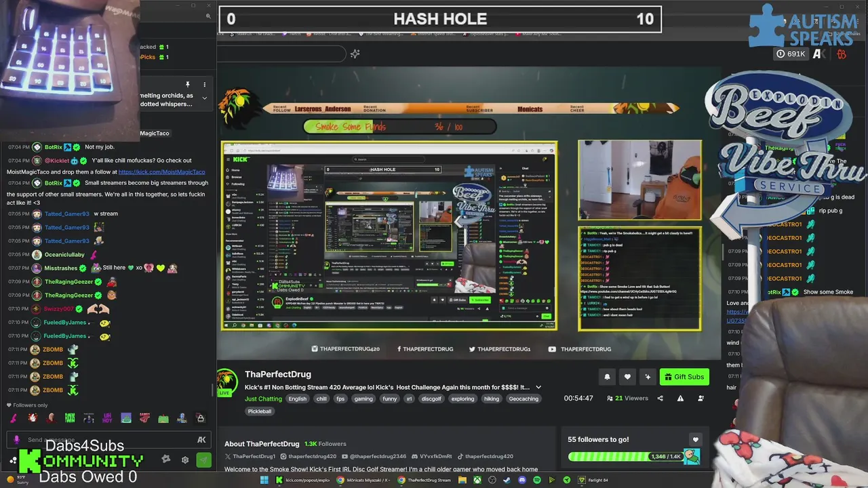Open the thaperfectdrug420 TikTok link
Screen dimensions: 868x488
(486, 456)
